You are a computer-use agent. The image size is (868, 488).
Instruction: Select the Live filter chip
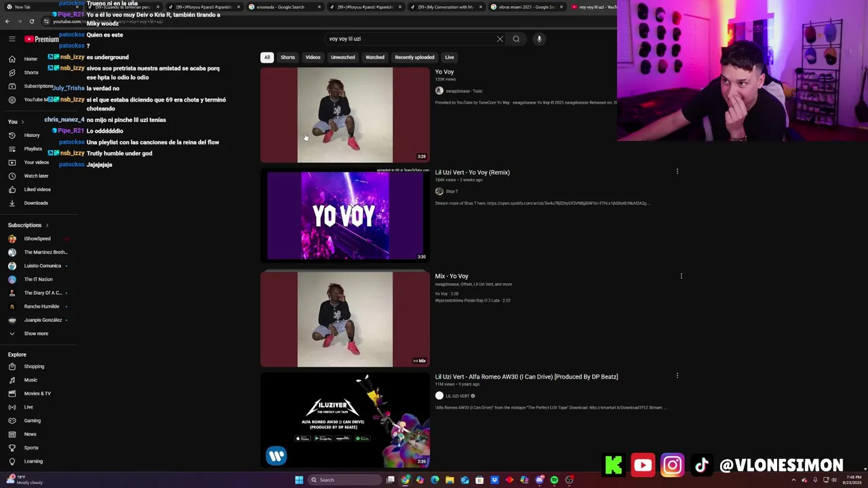coord(449,57)
